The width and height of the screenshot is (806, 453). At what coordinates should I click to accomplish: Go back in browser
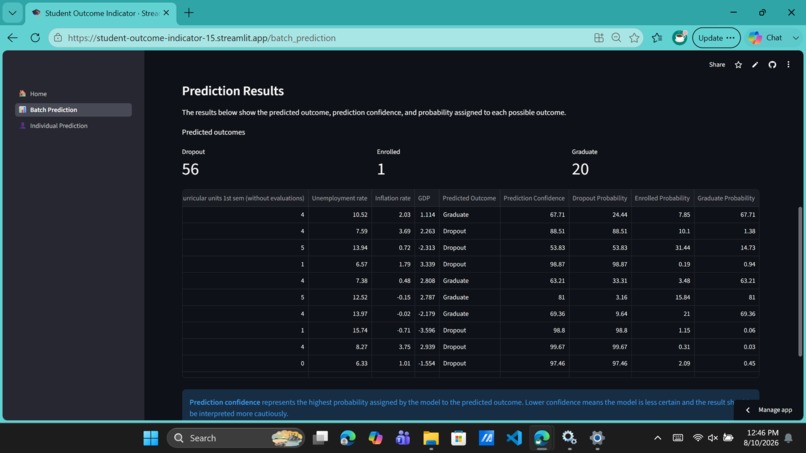(12, 38)
